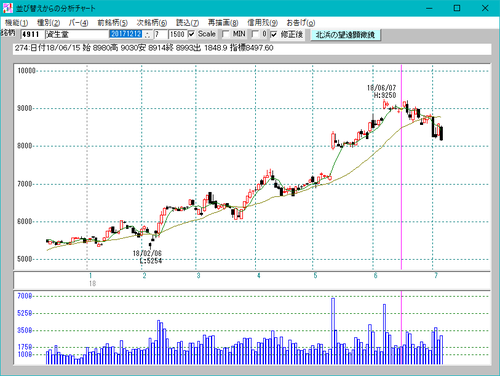
Task: Click month label 6 on time axis
Action: pyautogui.click(x=375, y=276)
